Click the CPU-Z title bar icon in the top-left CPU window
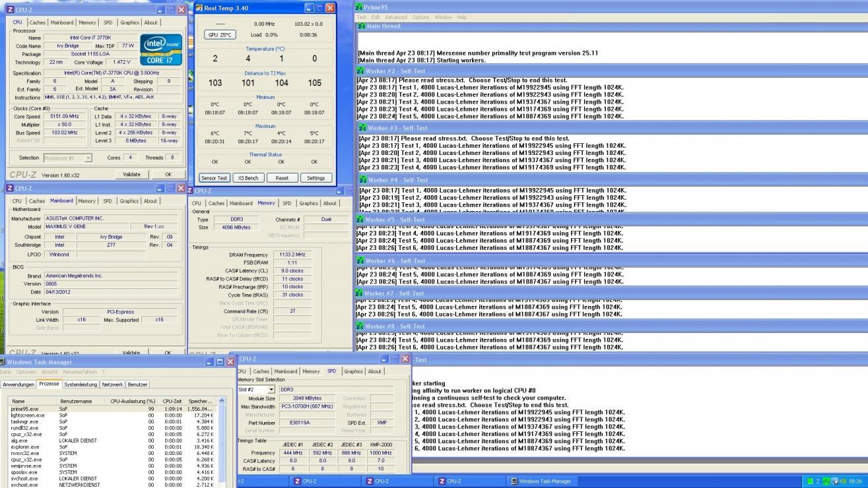The width and height of the screenshot is (868, 488). point(9,11)
